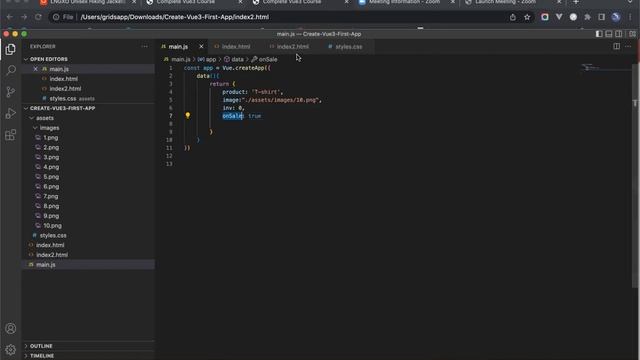Open the Accounts menu icon

coord(11,329)
